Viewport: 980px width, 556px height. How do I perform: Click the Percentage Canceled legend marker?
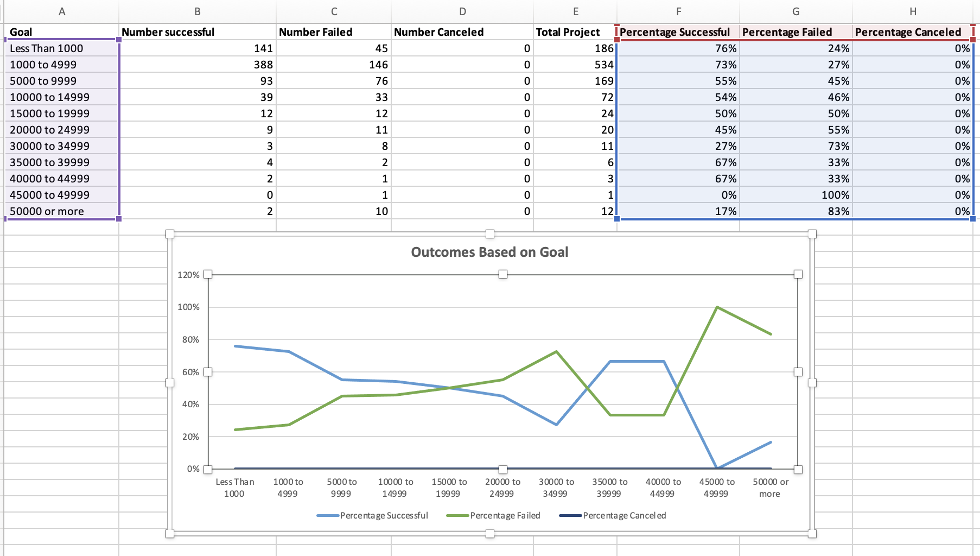(x=571, y=515)
